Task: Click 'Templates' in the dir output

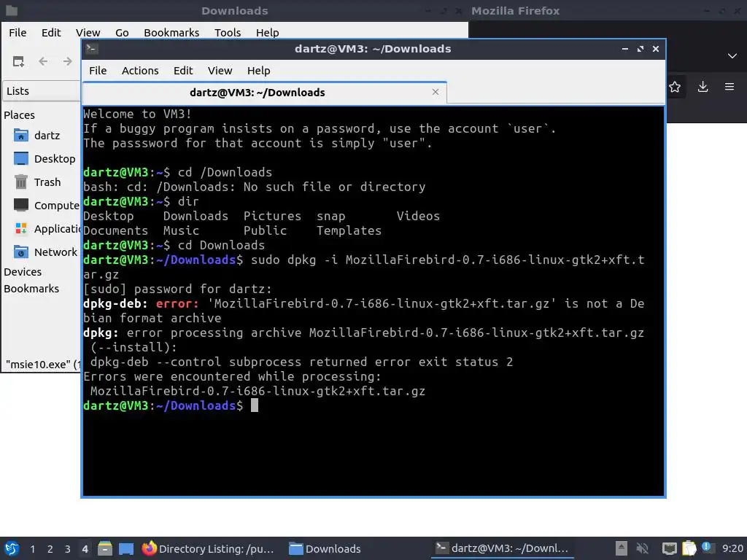Action: pos(349,231)
